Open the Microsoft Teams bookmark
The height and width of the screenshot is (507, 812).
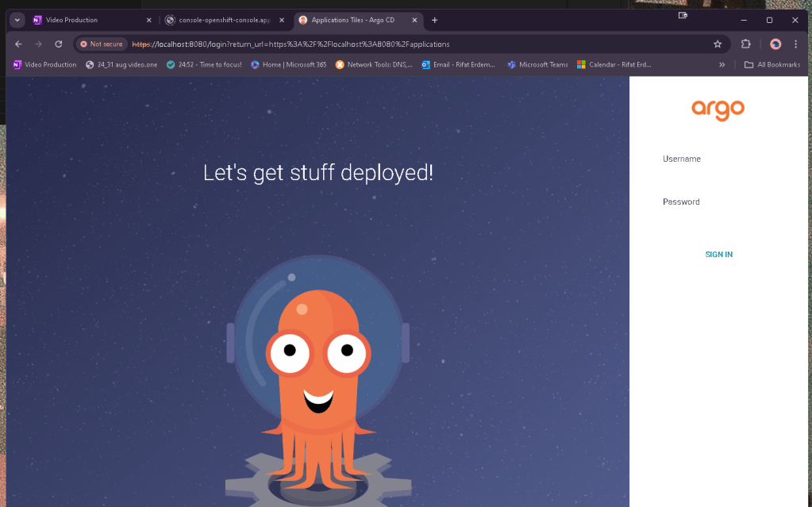point(537,65)
